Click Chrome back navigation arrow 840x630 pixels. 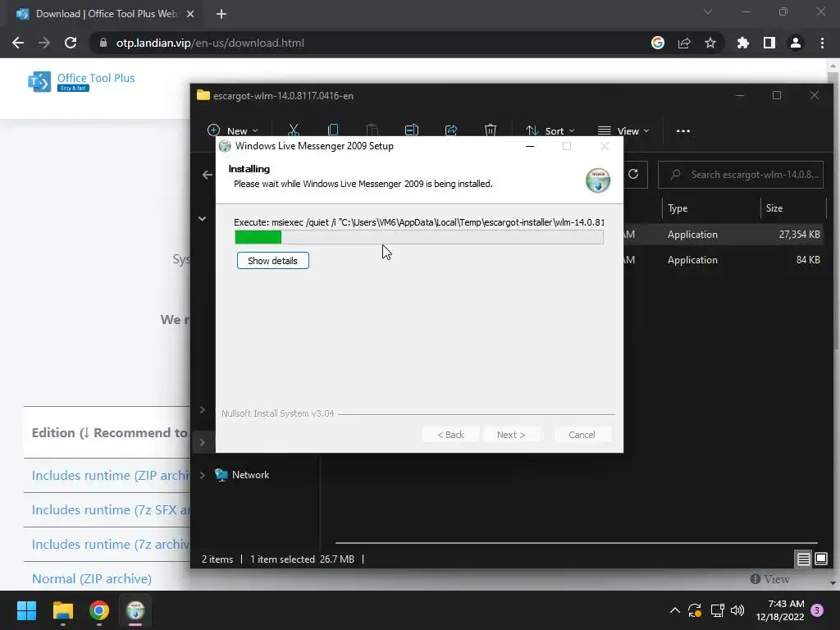pyautogui.click(x=18, y=43)
